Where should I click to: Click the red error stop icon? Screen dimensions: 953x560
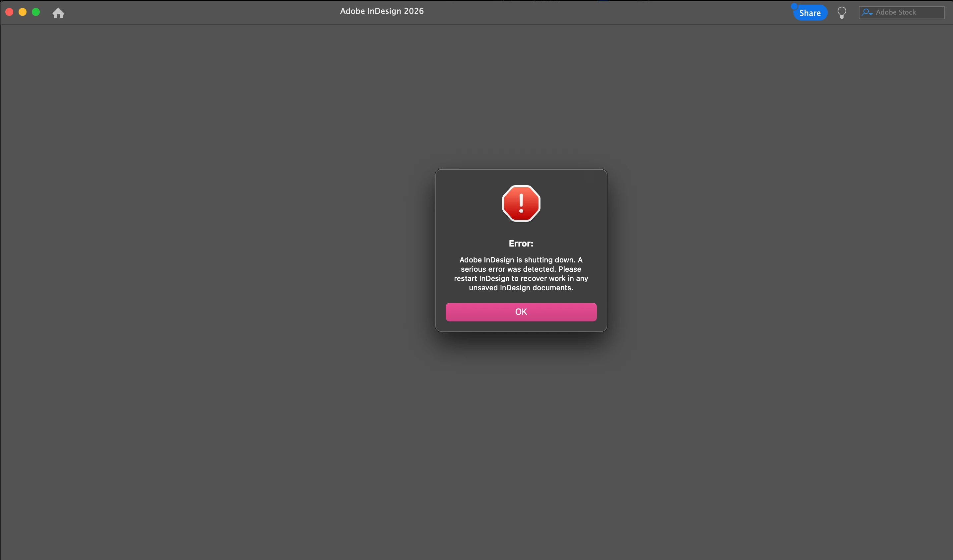pos(521,203)
